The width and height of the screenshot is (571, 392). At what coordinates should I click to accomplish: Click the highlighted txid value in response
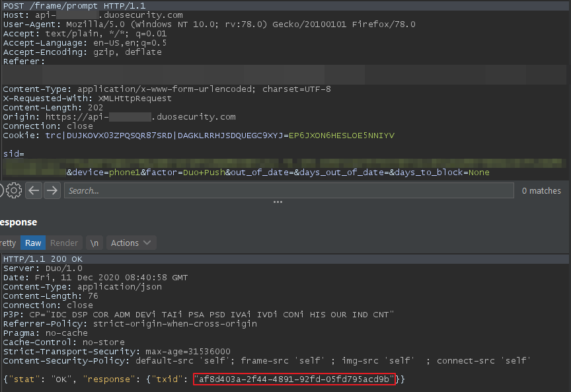[294, 379]
